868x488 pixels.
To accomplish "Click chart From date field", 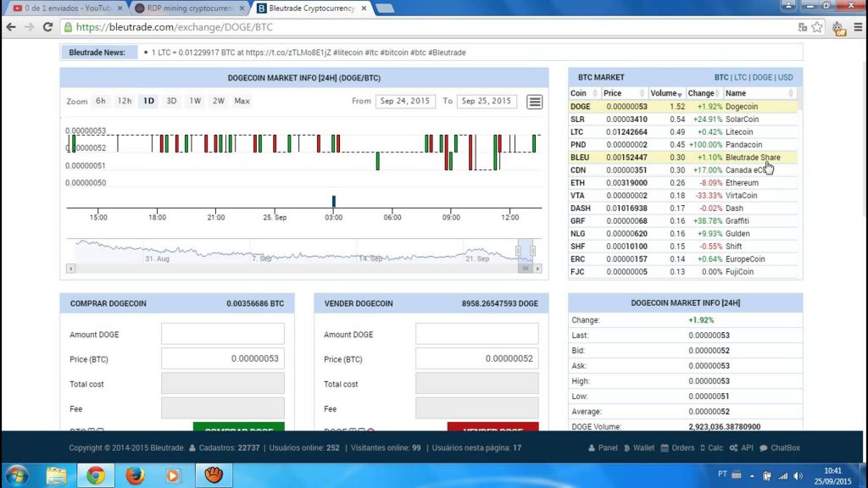I will click(405, 102).
